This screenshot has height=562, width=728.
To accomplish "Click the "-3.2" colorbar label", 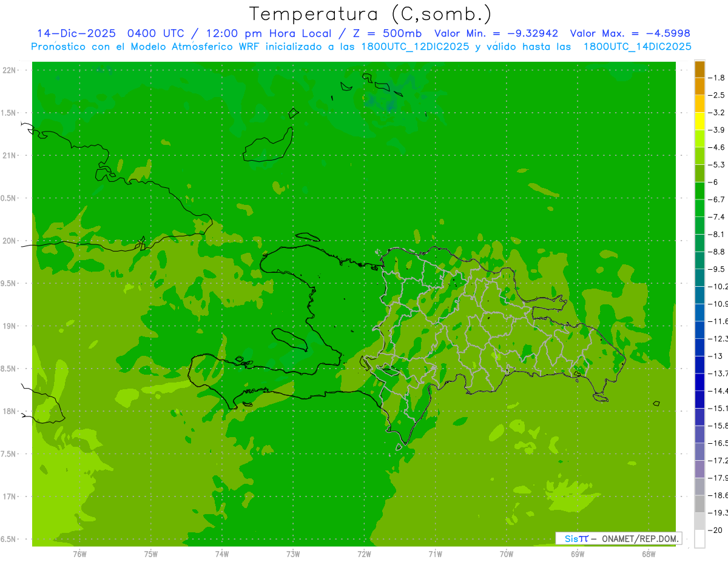I will [716, 113].
